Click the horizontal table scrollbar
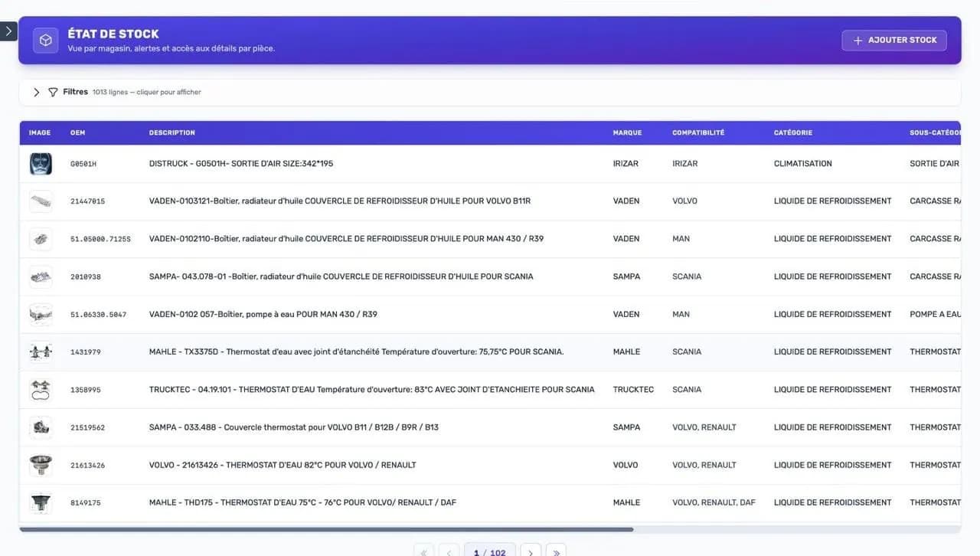This screenshot has height=556, width=980. tap(327, 529)
